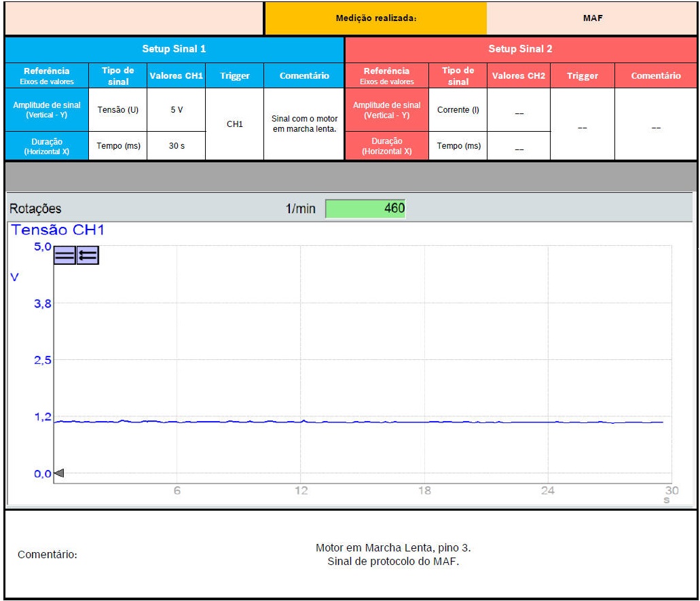Click the CH1 trigger cell

pyautogui.click(x=234, y=124)
